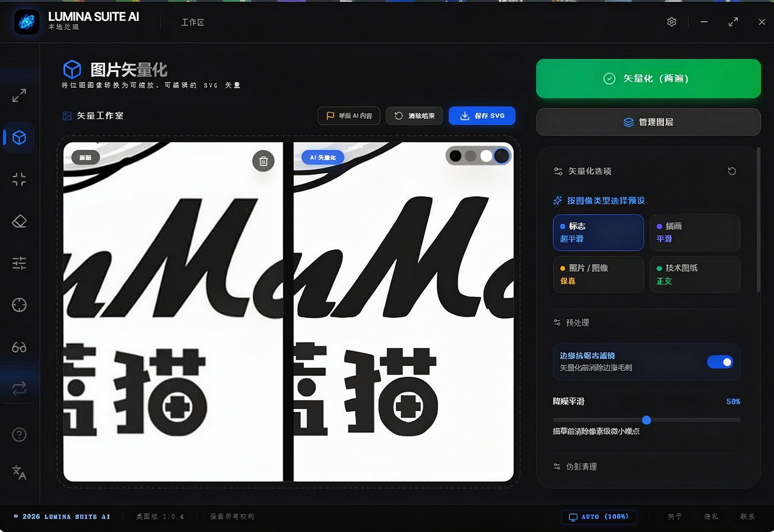The image size is (774, 532).
Task: Select the 插画 平滑 preset
Action: point(695,233)
